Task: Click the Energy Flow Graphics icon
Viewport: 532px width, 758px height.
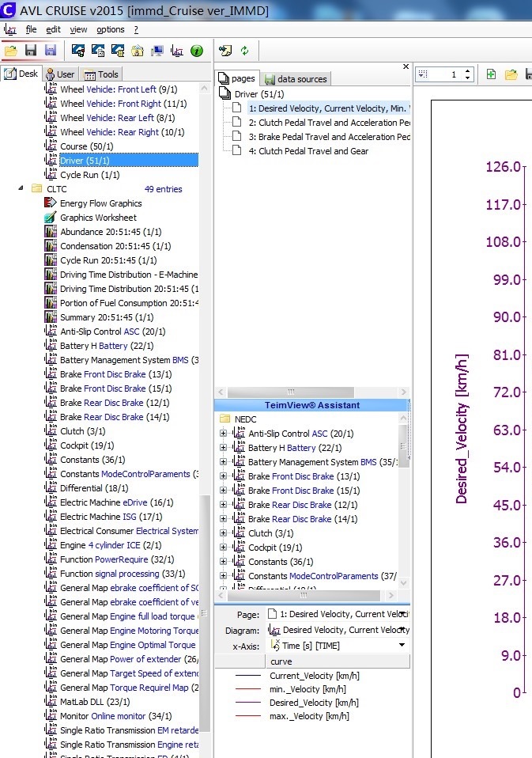Action: pos(51,203)
